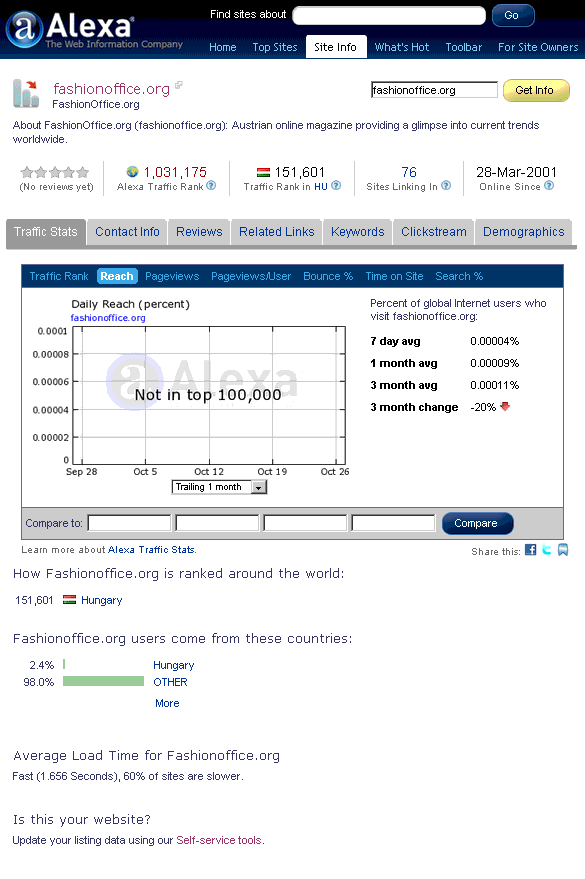Click the help icon next to Alexa Traffic Rank

pos(211,186)
